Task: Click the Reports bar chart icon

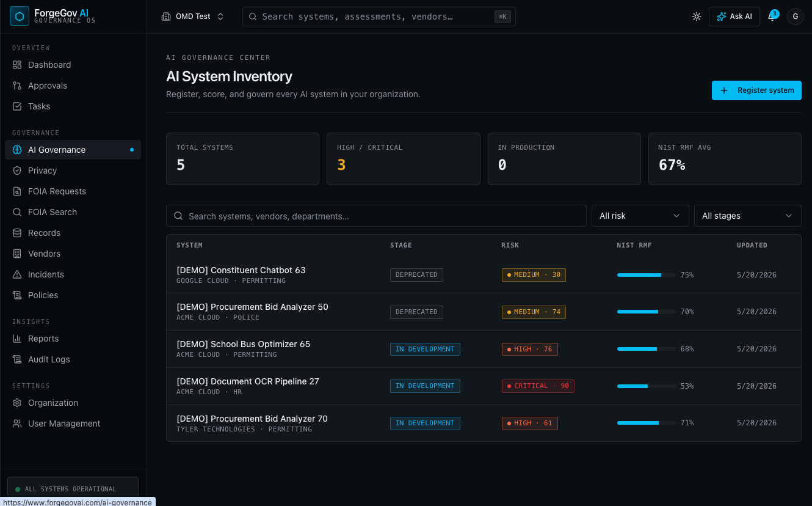Action: 17,339
